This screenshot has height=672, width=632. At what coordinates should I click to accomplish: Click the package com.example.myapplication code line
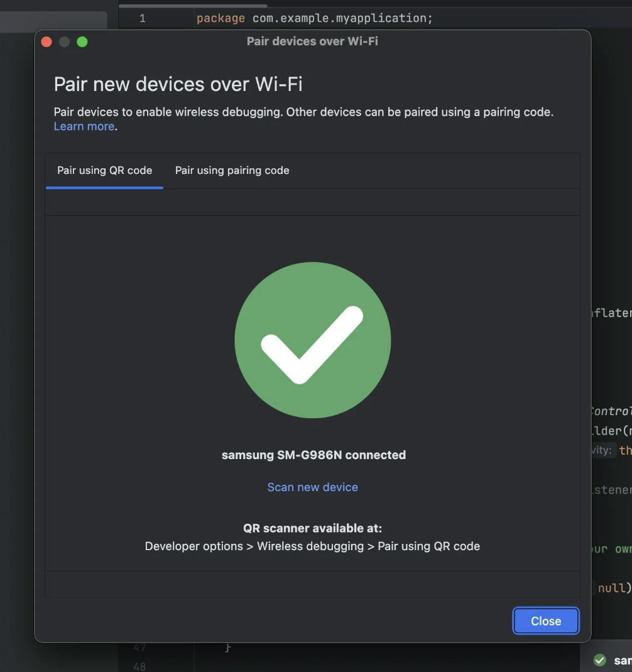coord(314,18)
